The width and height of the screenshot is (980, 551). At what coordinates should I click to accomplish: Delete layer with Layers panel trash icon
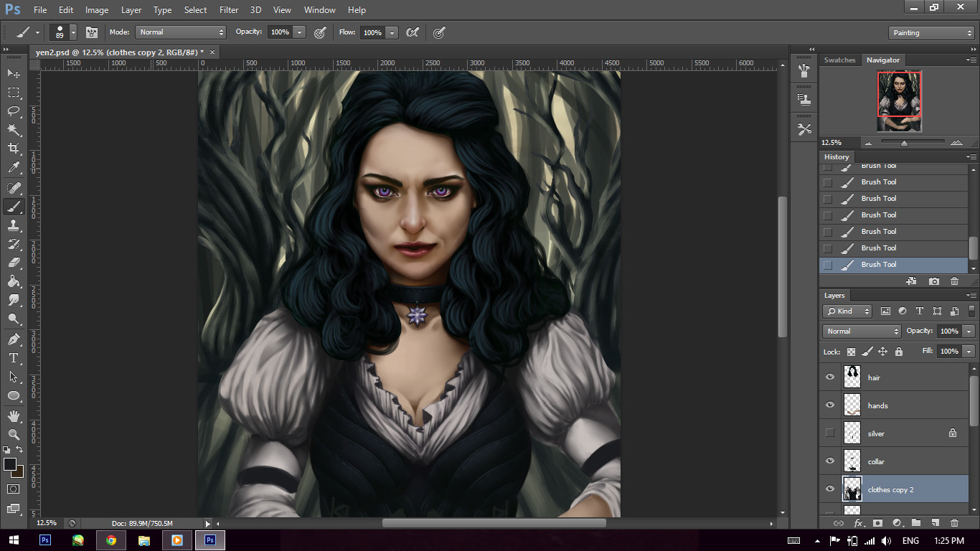[954, 523]
